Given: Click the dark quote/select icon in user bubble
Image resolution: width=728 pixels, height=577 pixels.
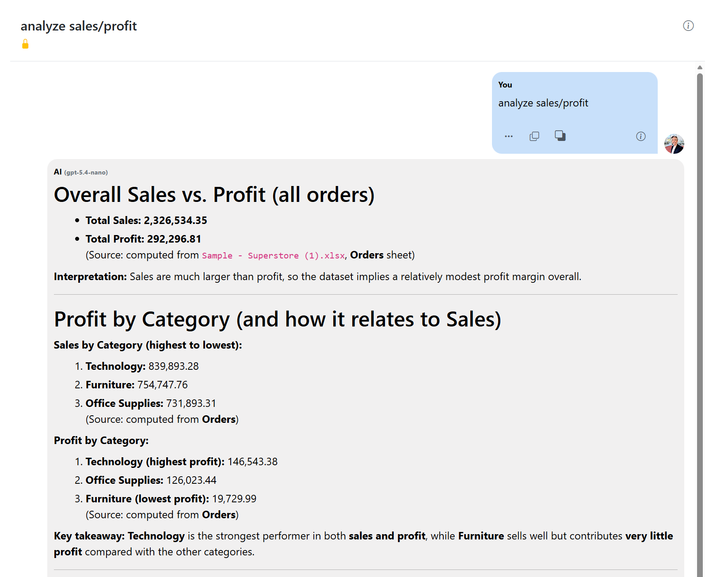Looking at the screenshot, I should point(560,136).
